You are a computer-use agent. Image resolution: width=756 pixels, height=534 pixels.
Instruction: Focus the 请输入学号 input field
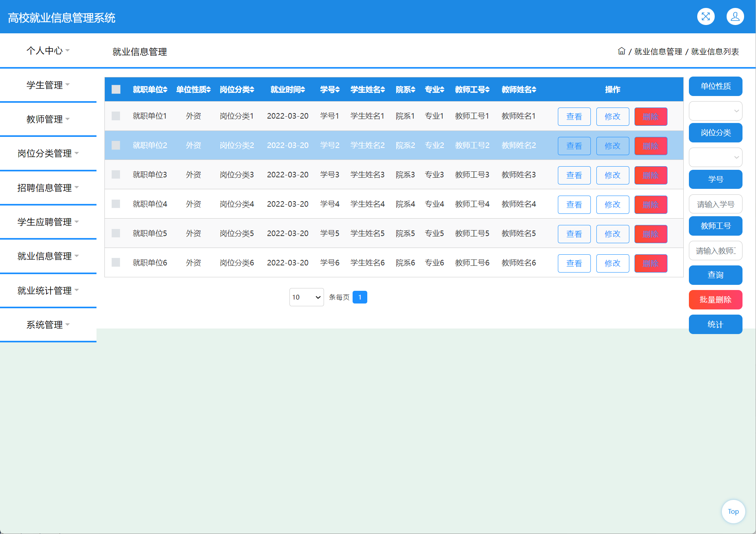(x=715, y=204)
